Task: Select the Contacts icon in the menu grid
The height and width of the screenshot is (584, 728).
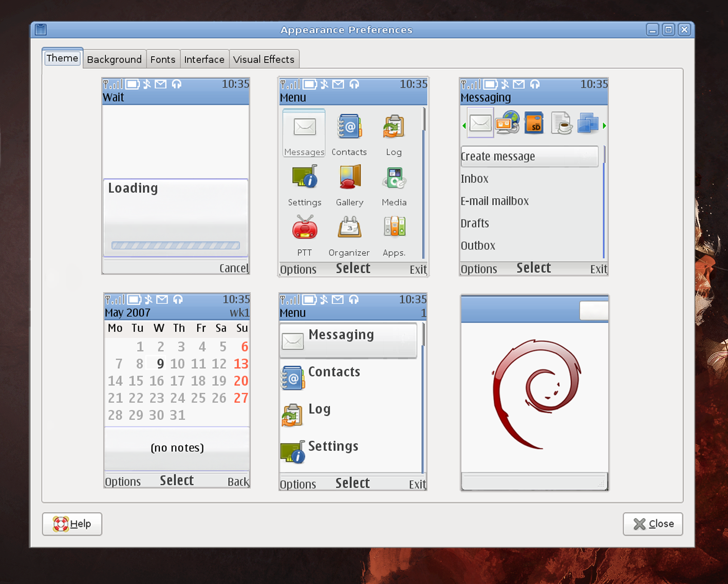Action: (x=349, y=127)
